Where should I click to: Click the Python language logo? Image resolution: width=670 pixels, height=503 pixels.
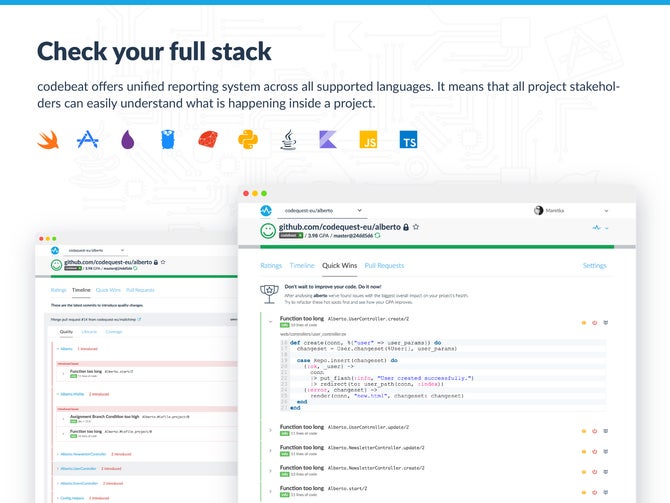[x=248, y=139]
